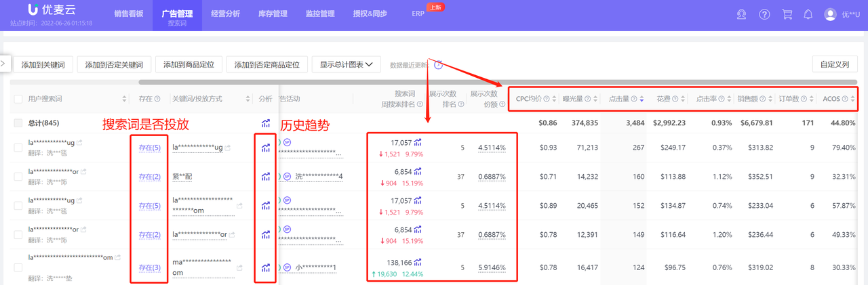This screenshot has height=285, width=868.
Task: Click 添加到否定商品定位 button
Action: pyautogui.click(x=267, y=65)
